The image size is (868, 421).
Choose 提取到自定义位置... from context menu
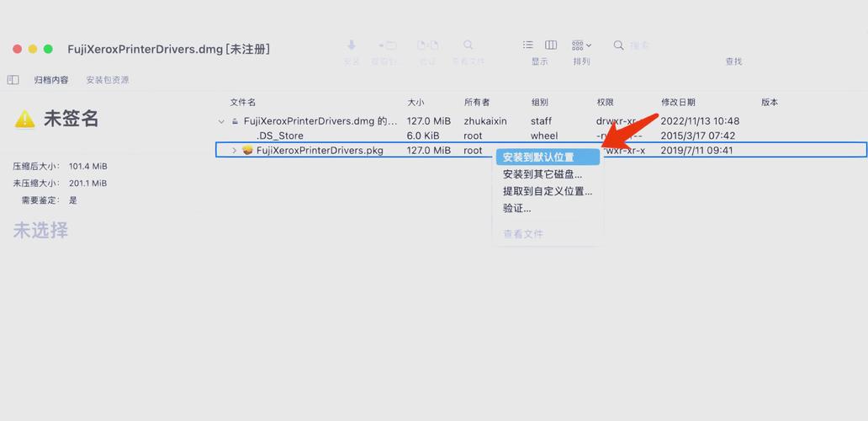[x=548, y=192]
